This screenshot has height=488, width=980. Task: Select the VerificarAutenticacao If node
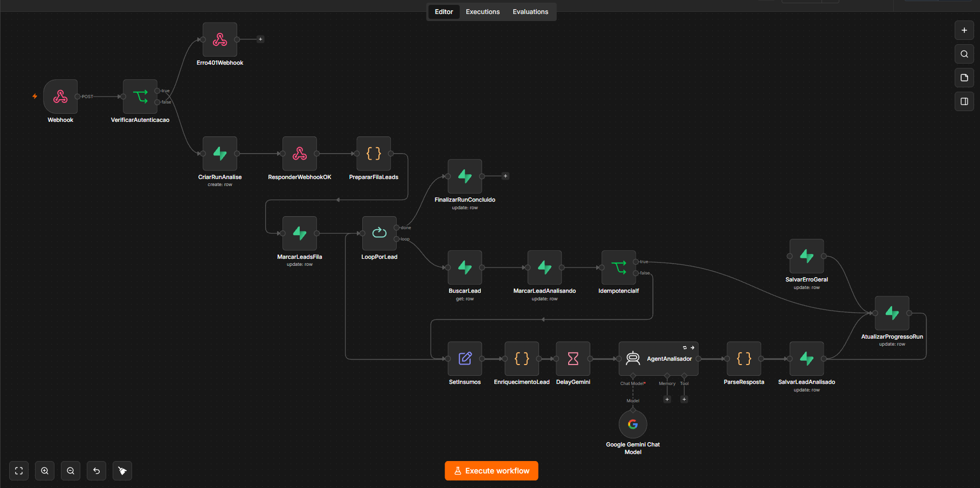[x=140, y=97]
